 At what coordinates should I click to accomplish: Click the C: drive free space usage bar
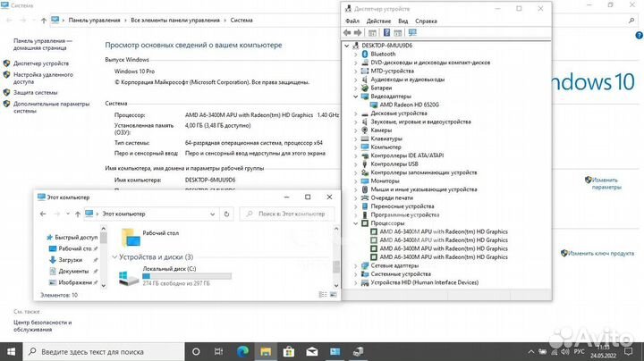pyautogui.click(x=187, y=276)
